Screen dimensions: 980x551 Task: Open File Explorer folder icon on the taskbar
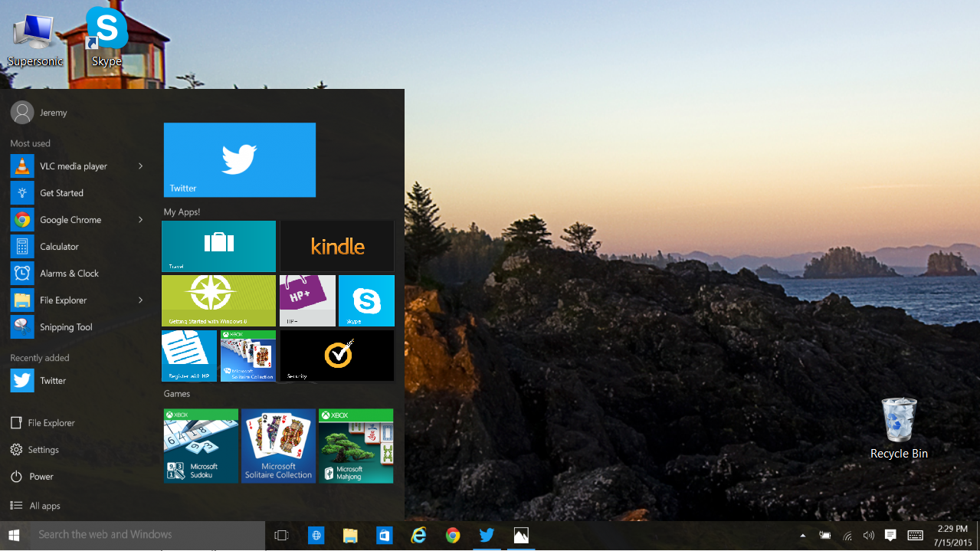coord(350,536)
